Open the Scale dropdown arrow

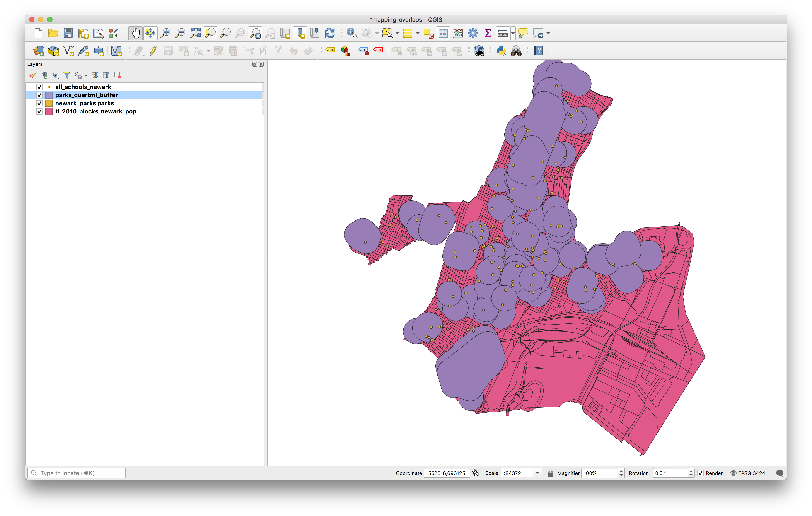(x=537, y=473)
